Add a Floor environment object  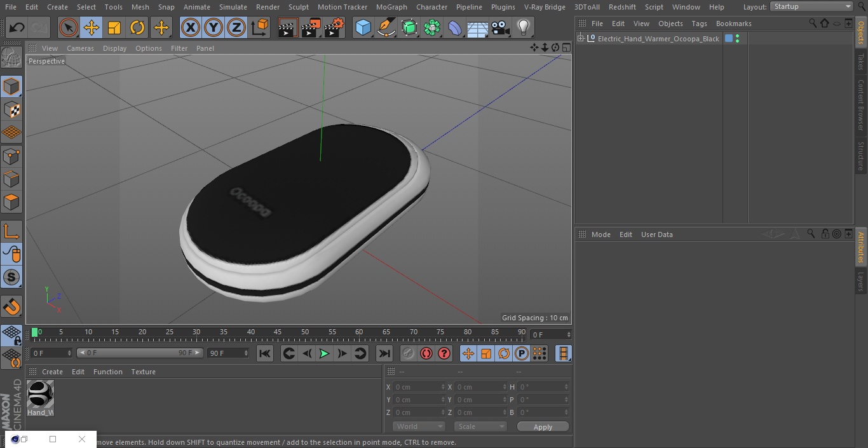pos(478,28)
